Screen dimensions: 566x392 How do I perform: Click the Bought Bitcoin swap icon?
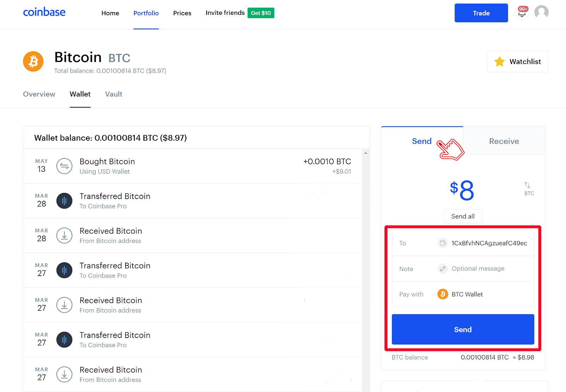pyautogui.click(x=64, y=166)
